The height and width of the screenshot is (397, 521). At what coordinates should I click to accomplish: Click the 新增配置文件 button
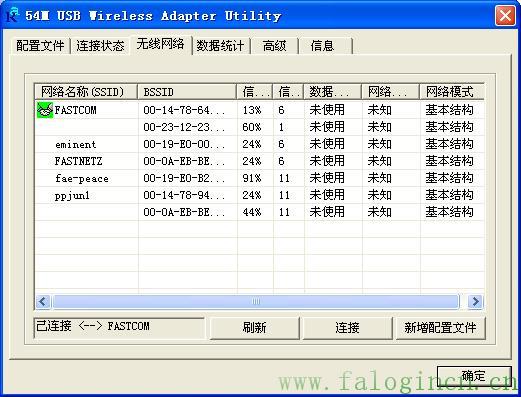(440, 328)
